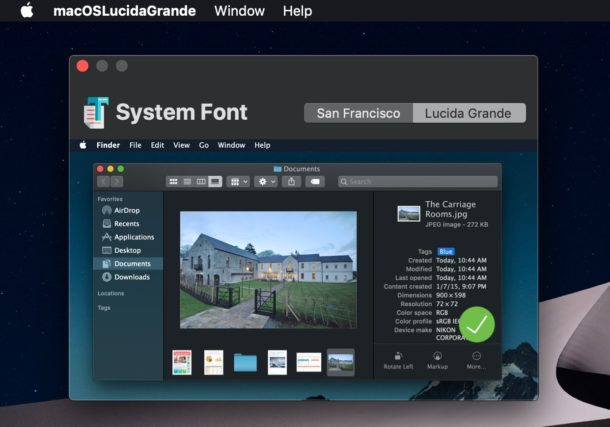Click the Markup action button
Screen dimensions: 610x427
tap(437, 360)
